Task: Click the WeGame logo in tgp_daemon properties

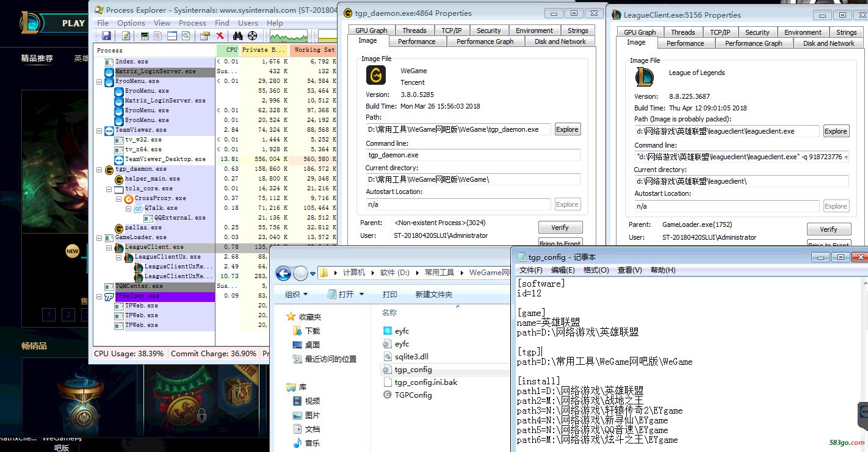Action: (376, 76)
